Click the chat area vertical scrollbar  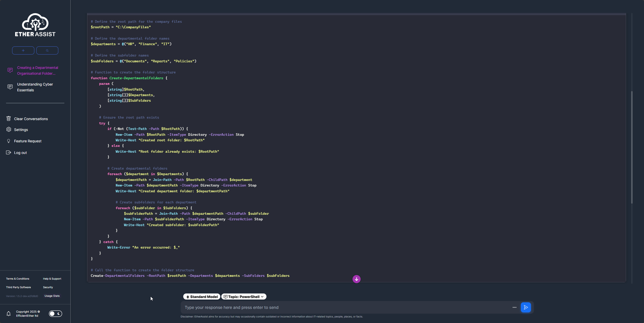(632, 147)
